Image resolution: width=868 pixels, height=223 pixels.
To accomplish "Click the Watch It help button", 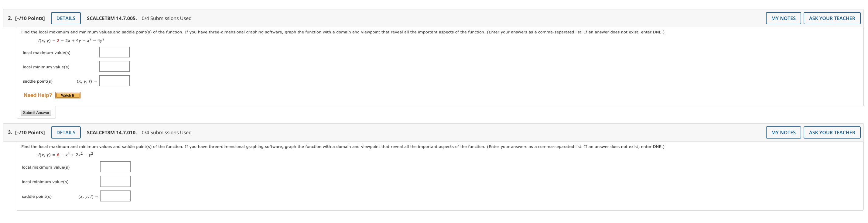I will pos(68,95).
